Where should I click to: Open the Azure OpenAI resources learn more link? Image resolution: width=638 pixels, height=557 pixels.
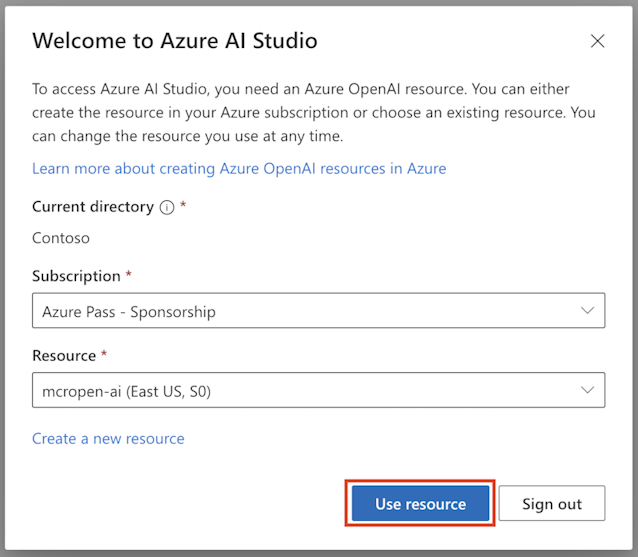point(239,168)
